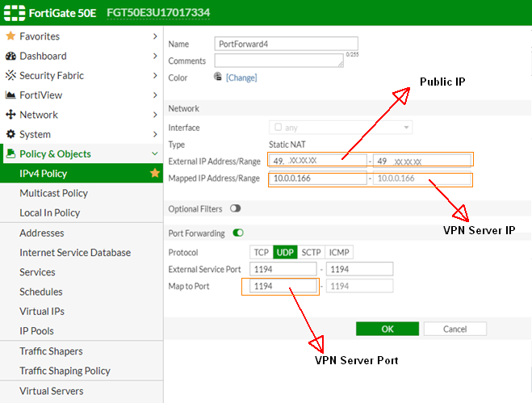The width and height of the screenshot is (532, 403).
Task: Expand the Network menu chevron
Action: point(155,115)
